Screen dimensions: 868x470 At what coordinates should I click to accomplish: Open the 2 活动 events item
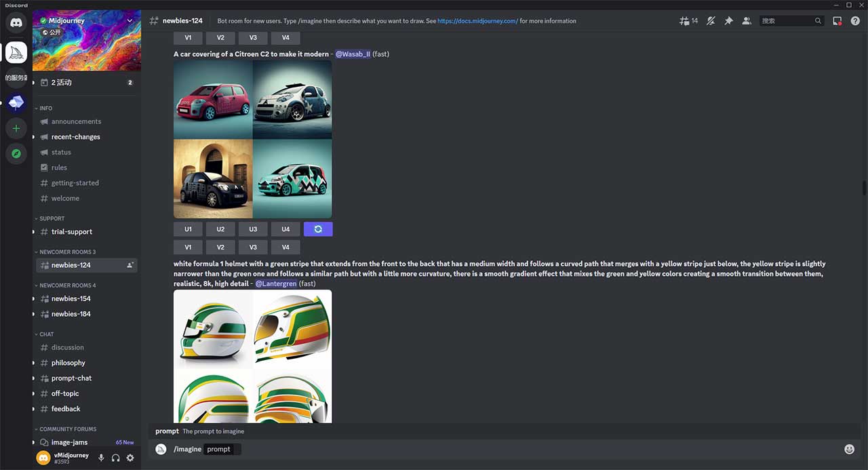[87, 83]
